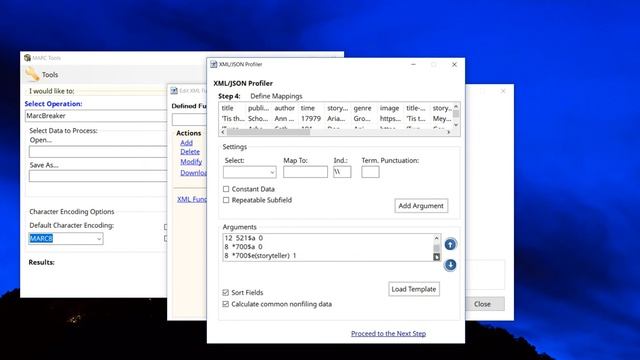640x360 pixels.
Task: Open the Tools menu in MARC Tools
Action: pyautogui.click(x=50, y=75)
